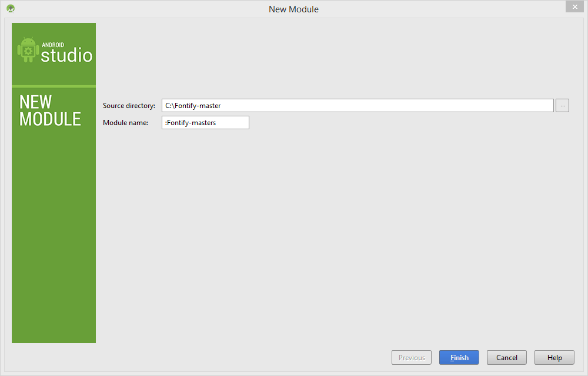Dismiss the wizard using Cancel
This screenshot has height=376, width=588.
click(506, 357)
